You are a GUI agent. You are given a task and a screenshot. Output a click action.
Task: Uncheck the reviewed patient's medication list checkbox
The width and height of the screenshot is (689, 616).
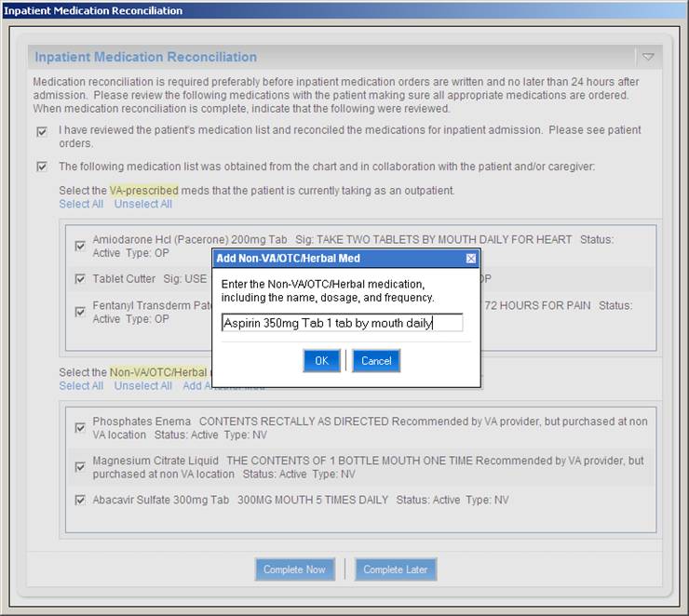(42, 131)
